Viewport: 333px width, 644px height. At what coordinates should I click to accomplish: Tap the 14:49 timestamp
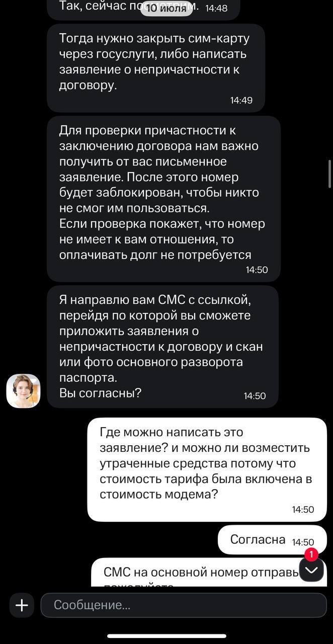coord(241,100)
